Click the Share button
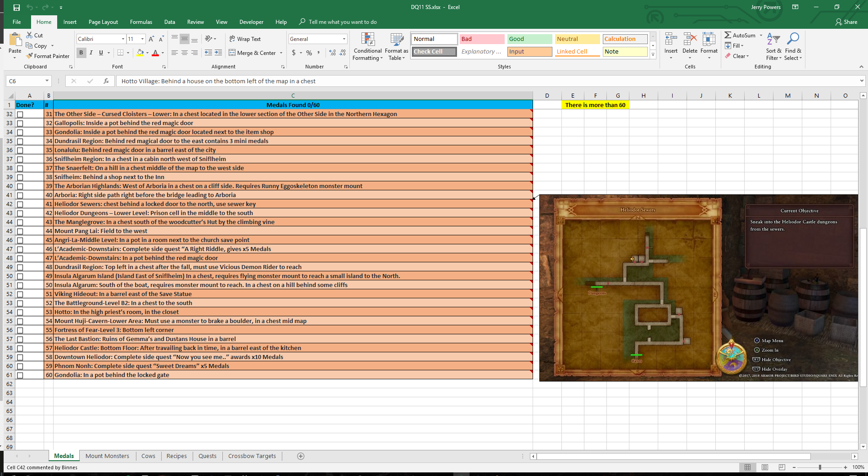 (846, 22)
